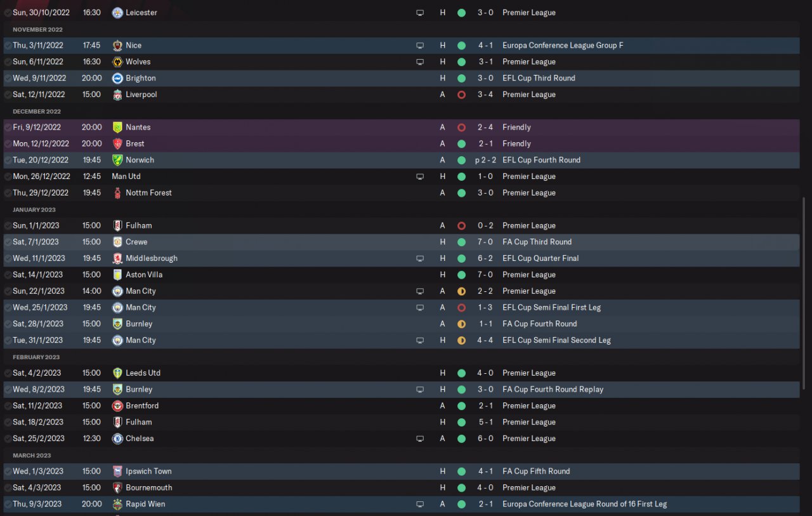Click the Chelsea club badge
This screenshot has height=516, width=812.
tap(117, 439)
